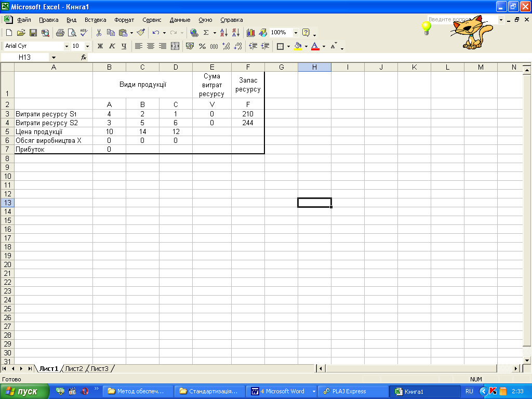Sort ascending A to Я
Image resolution: width=532 pixels, height=399 pixels.
pos(223,33)
